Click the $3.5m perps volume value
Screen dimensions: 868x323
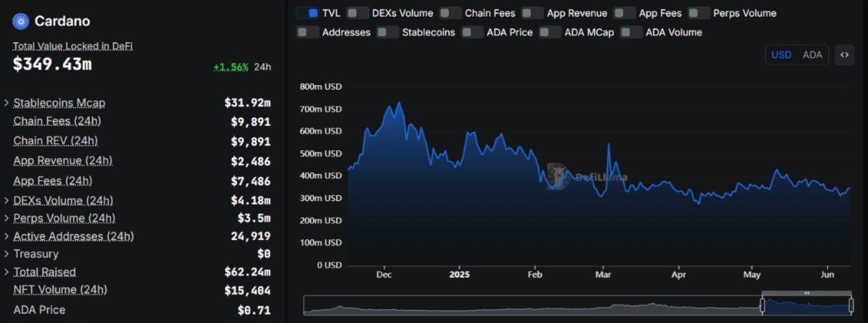tap(254, 218)
